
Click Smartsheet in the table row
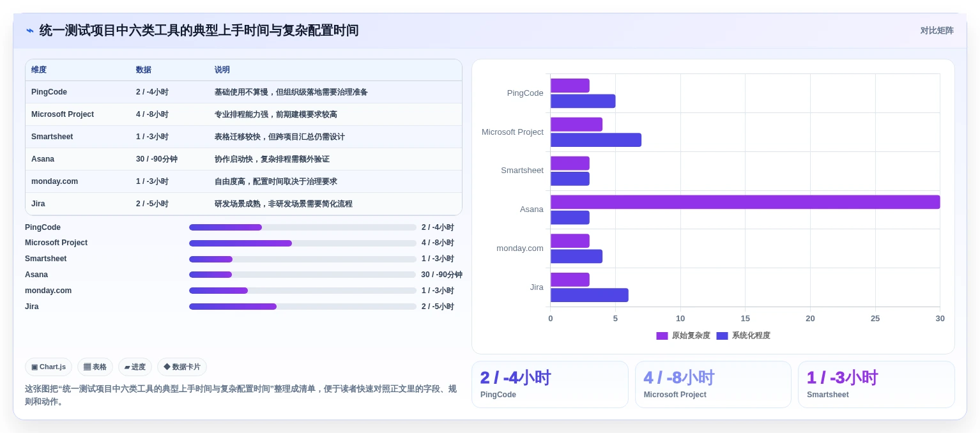tap(52, 137)
